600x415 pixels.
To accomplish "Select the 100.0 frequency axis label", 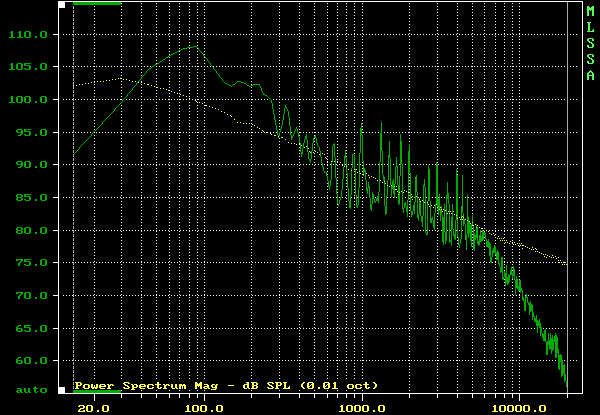I will [x=207, y=408].
